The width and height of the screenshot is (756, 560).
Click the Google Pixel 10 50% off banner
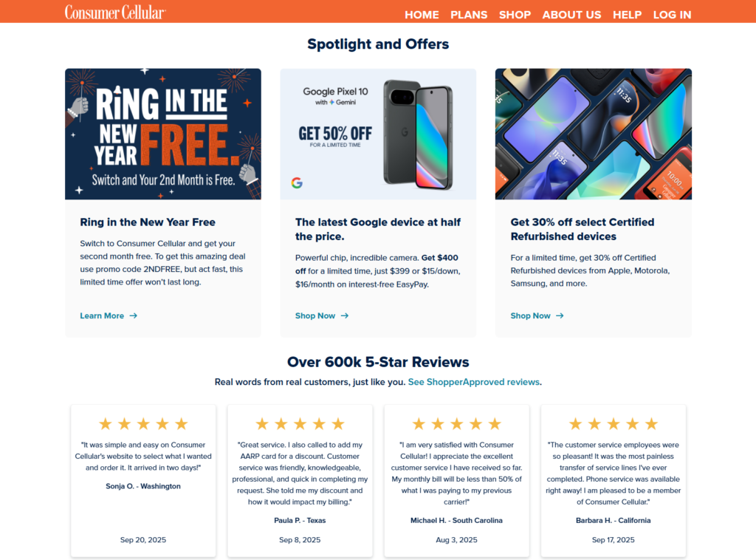[x=378, y=134]
